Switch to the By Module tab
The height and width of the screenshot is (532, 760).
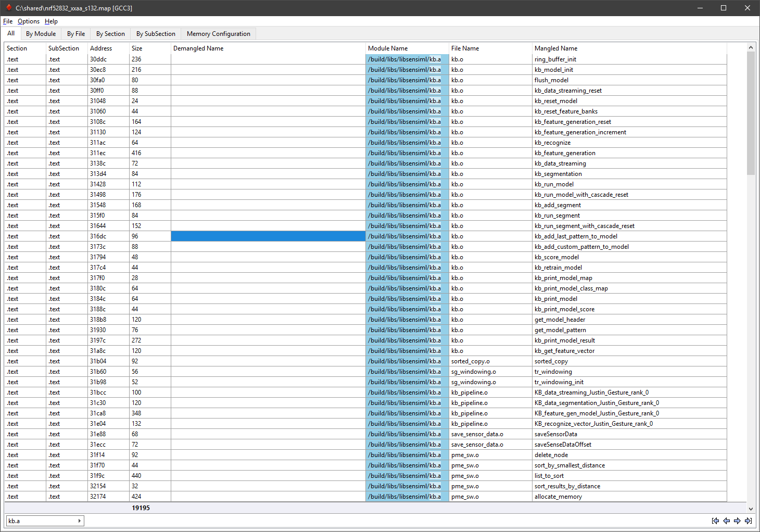pos(41,34)
